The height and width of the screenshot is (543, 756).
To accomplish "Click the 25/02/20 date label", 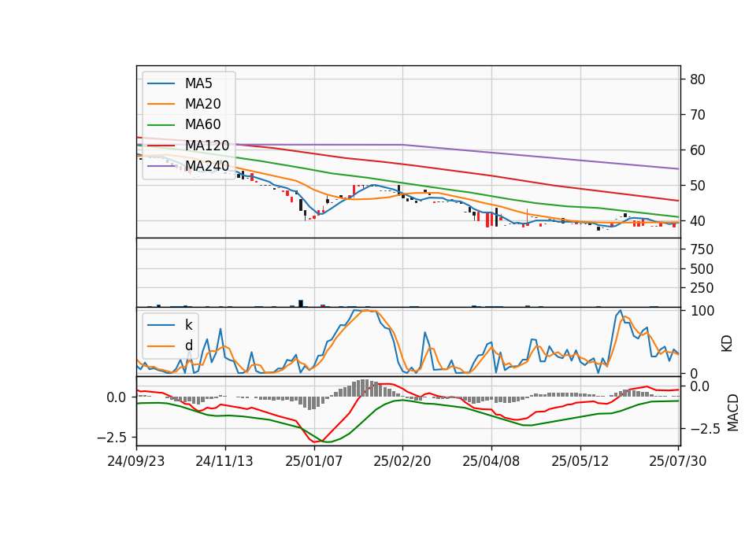I will point(402,461).
